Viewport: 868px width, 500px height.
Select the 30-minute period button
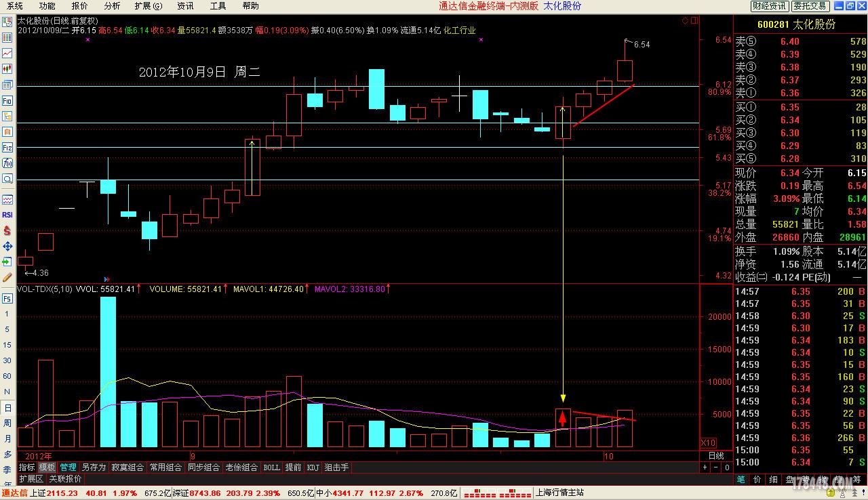(7, 361)
